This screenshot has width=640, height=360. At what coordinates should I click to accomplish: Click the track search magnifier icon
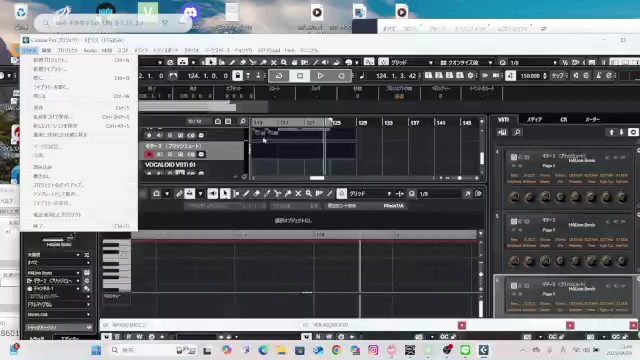point(242,121)
